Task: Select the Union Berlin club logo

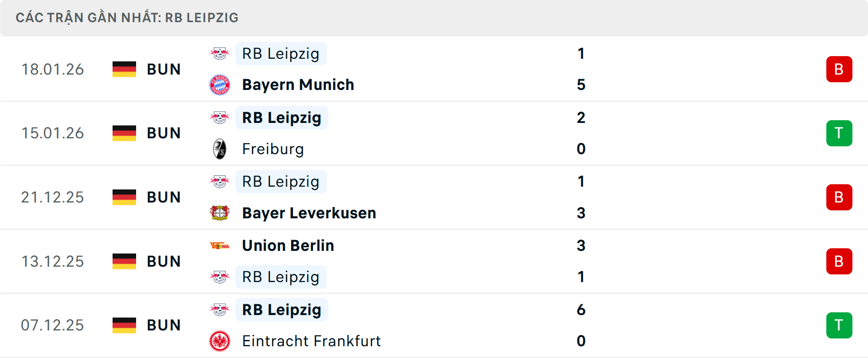Action: pyautogui.click(x=220, y=245)
